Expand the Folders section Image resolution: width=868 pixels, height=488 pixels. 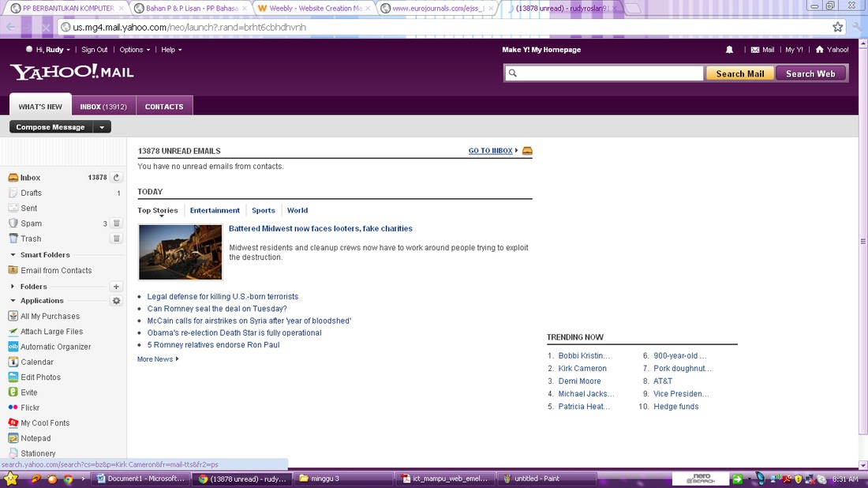13,287
